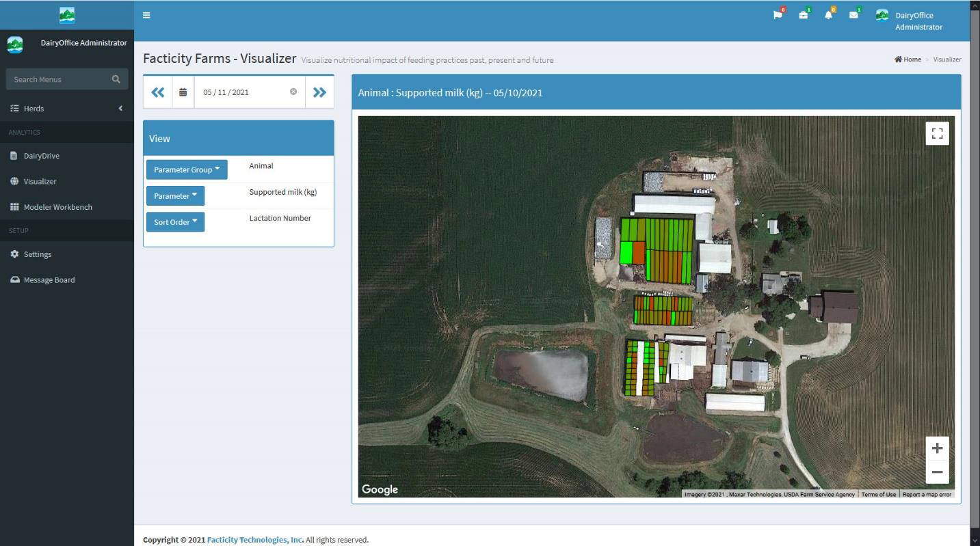Clear the date field using x icon
Screen dimensions: 980x546
(293, 92)
